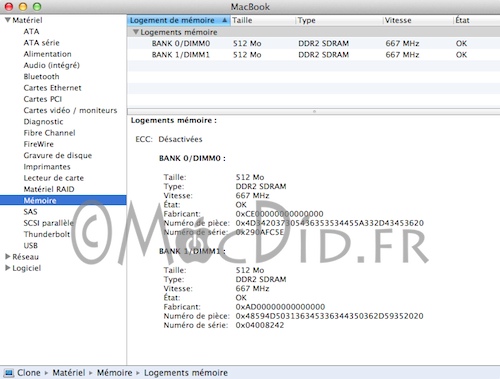Screen dimensions: 500x379
Task: Select Imprimantes in the sidebar
Action: (x=47, y=167)
